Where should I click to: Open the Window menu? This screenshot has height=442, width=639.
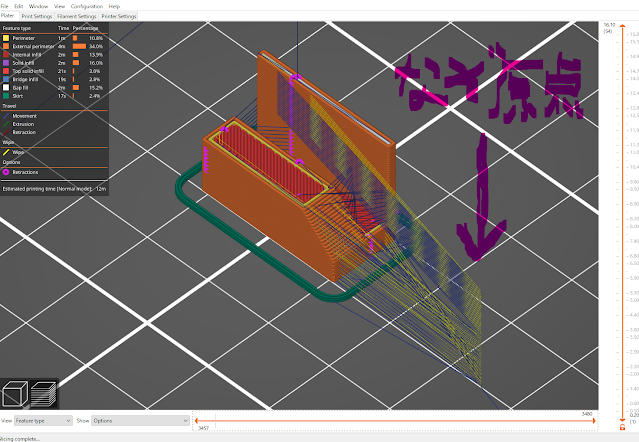(38, 6)
